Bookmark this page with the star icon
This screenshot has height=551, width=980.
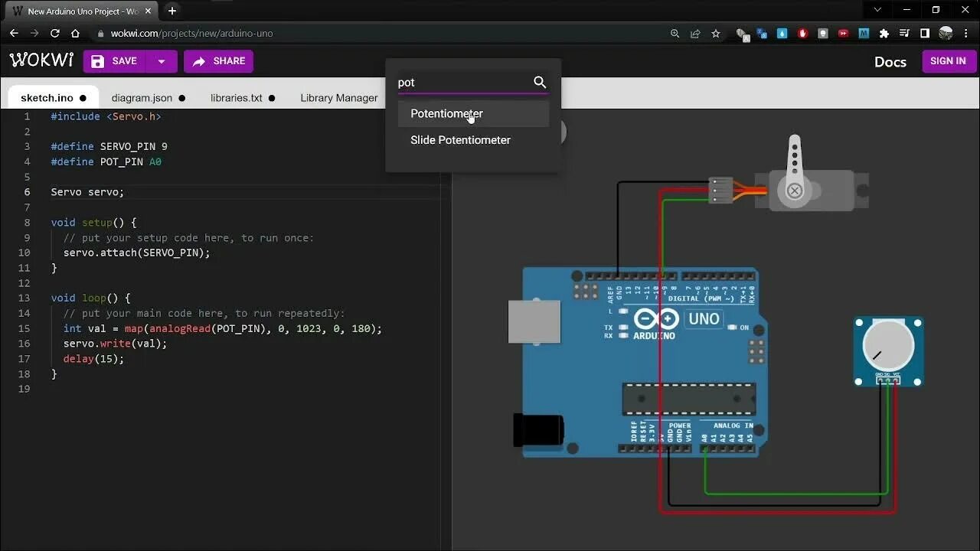click(x=716, y=34)
